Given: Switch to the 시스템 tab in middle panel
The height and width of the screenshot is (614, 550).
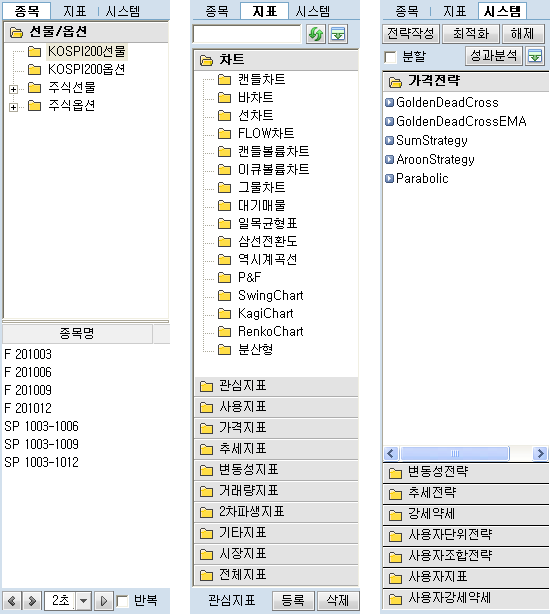Looking at the screenshot, I should pyautogui.click(x=313, y=11).
